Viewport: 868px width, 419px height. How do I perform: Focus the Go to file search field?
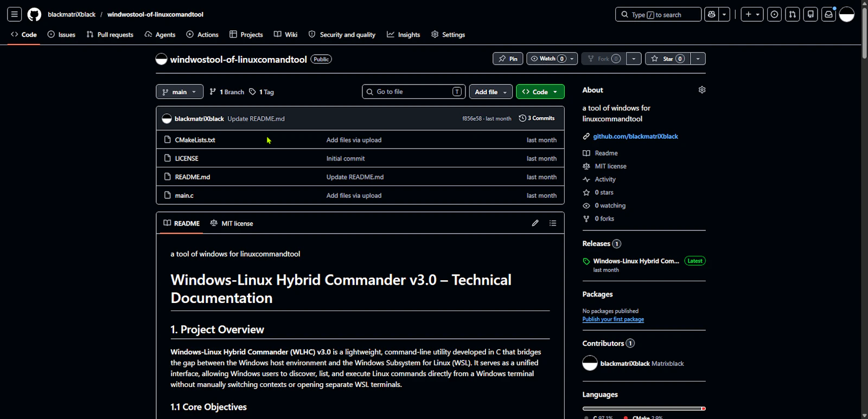point(414,92)
